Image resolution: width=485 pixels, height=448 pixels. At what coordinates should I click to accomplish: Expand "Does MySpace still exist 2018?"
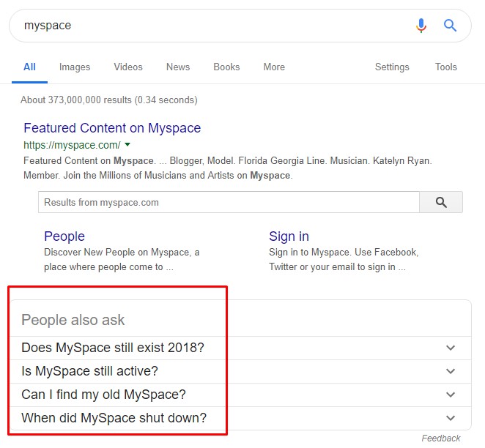[451, 348]
